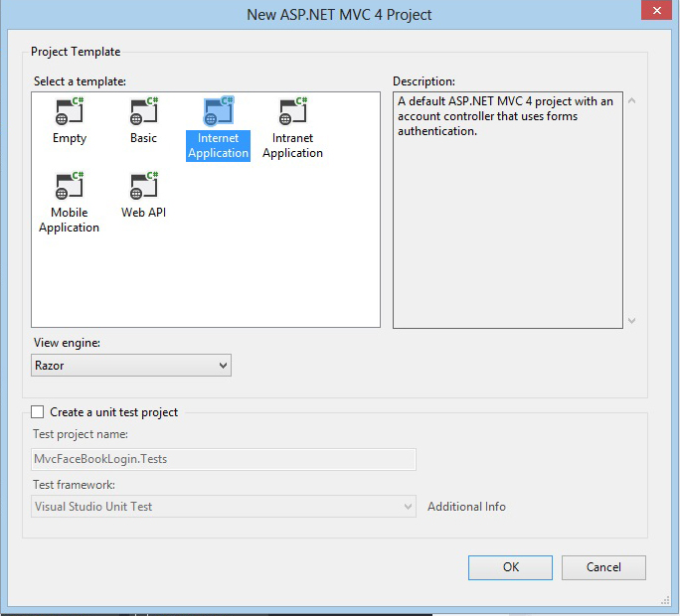
Task: Click the 'Project Template' group title
Action: [x=76, y=52]
